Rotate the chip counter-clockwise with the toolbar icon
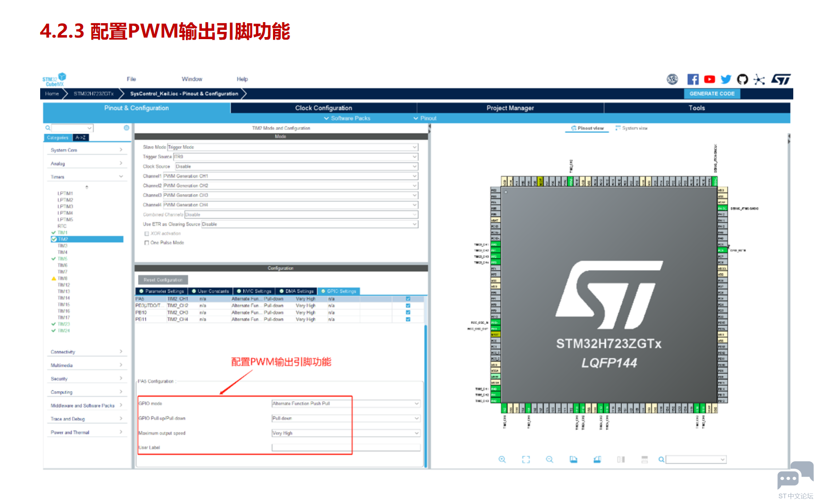 coord(597,459)
